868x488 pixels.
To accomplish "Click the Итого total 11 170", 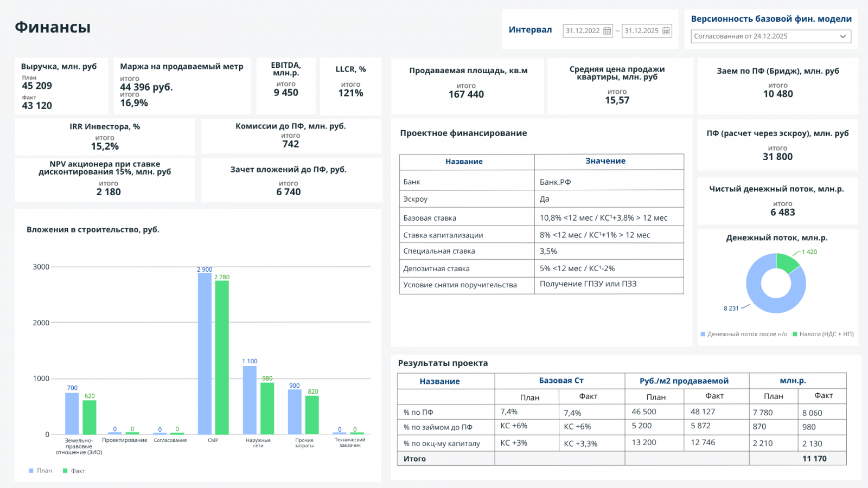I will pyautogui.click(x=814, y=459).
